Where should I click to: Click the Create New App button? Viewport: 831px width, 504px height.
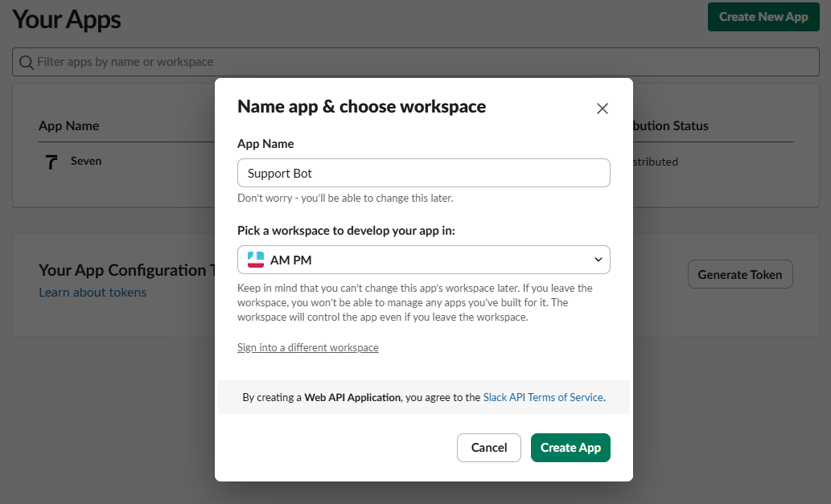763,17
